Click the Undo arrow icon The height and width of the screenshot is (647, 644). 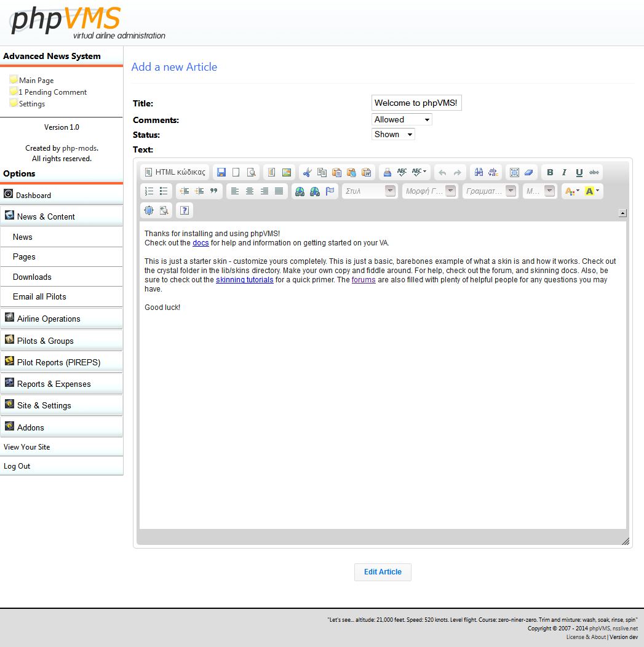[442, 172]
